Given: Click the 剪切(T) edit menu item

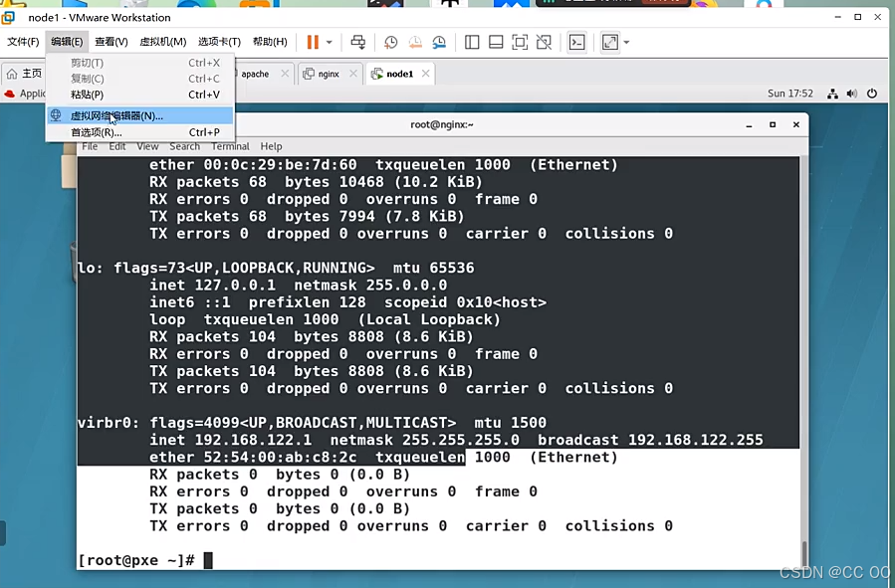Looking at the screenshot, I should point(140,63).
